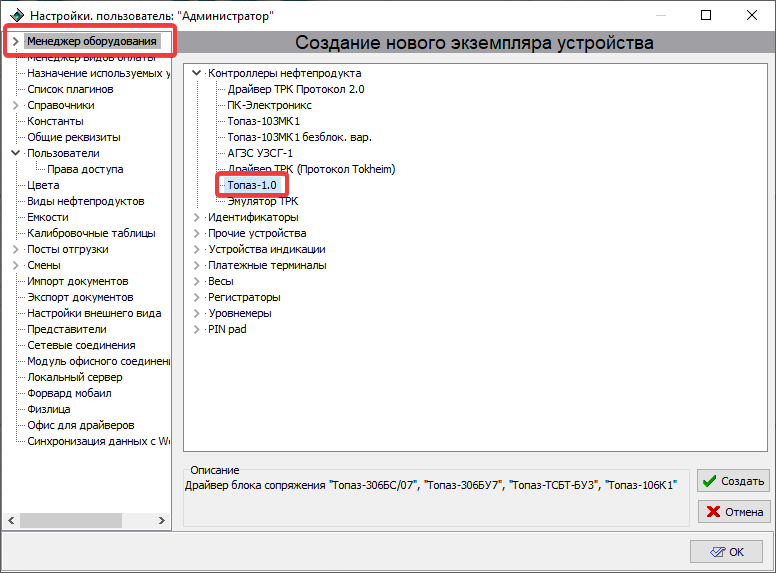
Task: Select the Топаз-1.0 device driver
Action: (252, 185)
